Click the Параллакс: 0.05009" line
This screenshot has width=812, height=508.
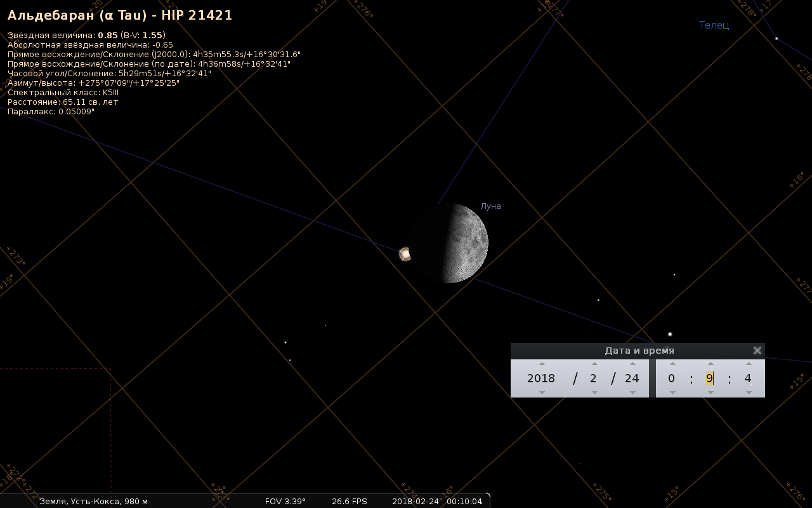tap(51, 112)
